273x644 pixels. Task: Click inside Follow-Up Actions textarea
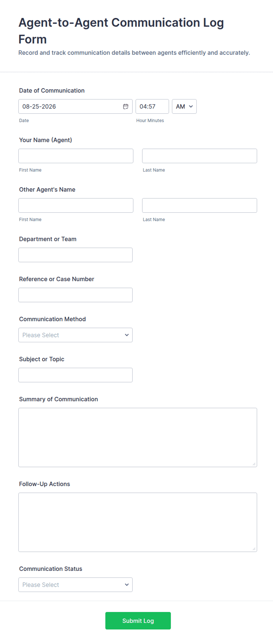(138, 522)
